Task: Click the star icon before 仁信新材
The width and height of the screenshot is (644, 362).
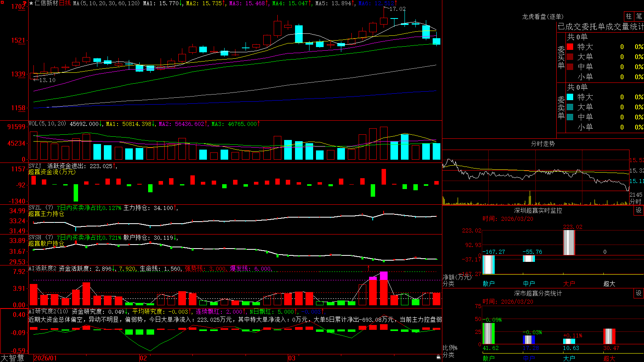Action: [31, 3]
